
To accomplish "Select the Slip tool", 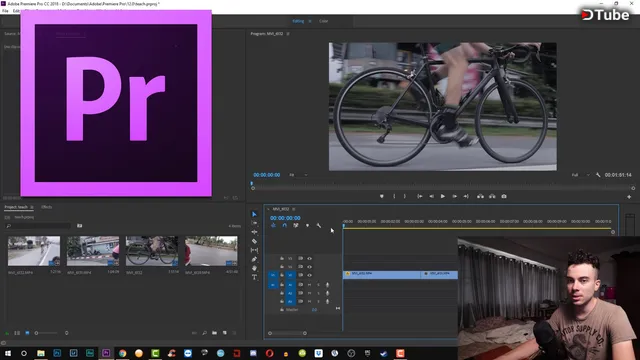I will click(x=254, y=250).
